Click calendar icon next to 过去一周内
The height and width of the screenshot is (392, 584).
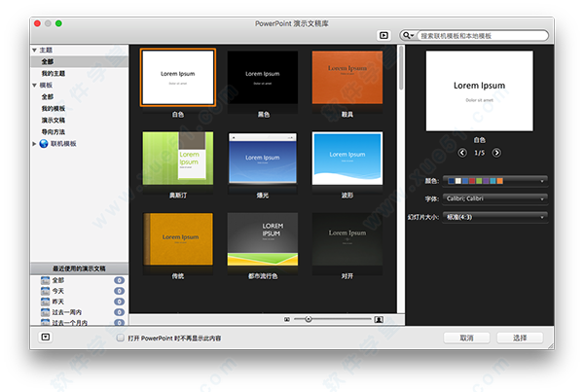point(45,312)
